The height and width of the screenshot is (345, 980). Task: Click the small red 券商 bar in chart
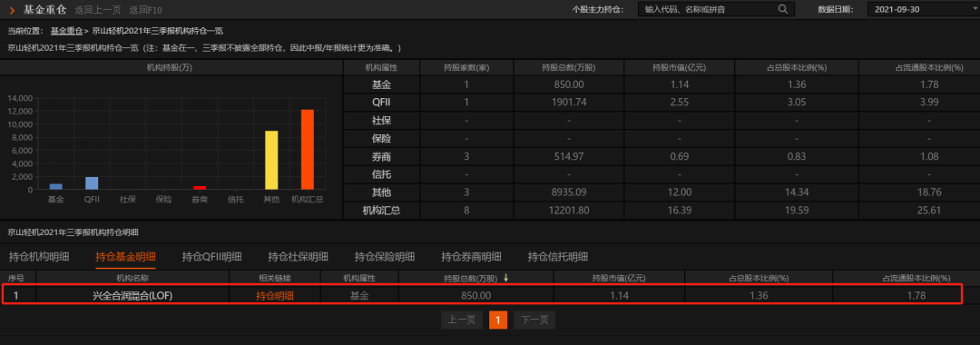pyautogui.click(x=200, y=188)
